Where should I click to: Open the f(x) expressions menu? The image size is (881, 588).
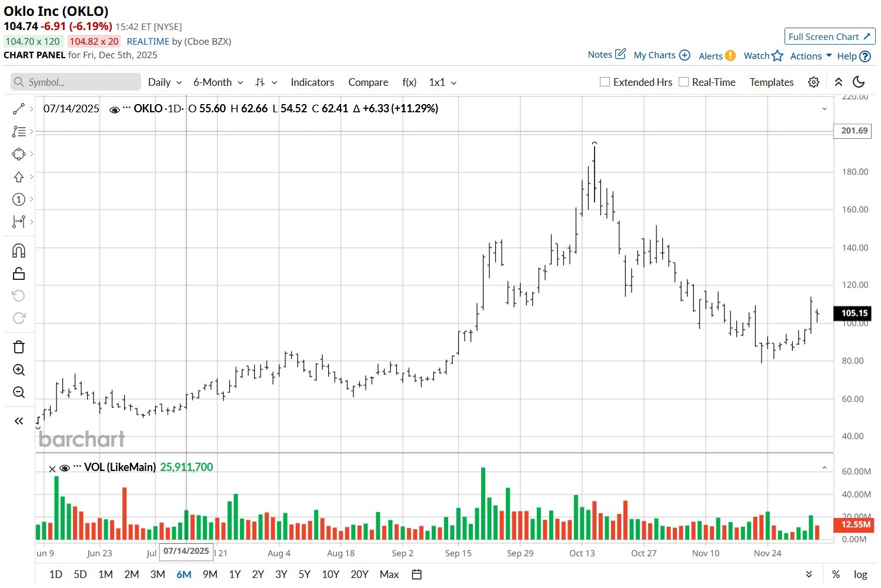[x=409, y=82]
